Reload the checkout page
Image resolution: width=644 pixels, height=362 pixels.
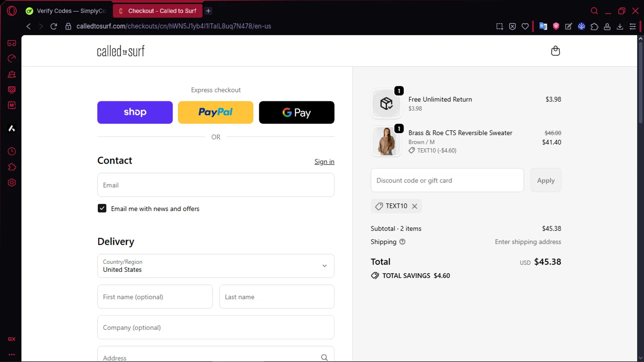coord(54,26)
